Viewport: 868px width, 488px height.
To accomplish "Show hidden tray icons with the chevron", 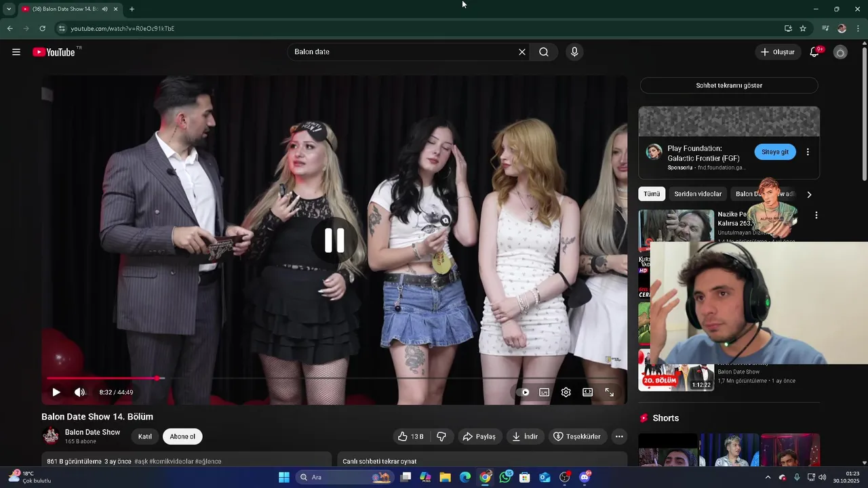I will pyautogui.click(x=768, y=477).
